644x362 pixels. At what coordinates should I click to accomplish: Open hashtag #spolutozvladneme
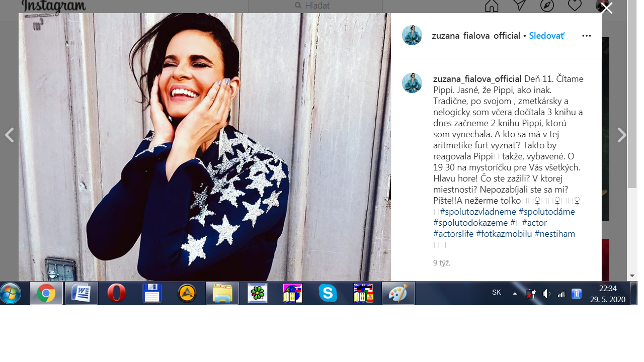[x=478, y=212]
